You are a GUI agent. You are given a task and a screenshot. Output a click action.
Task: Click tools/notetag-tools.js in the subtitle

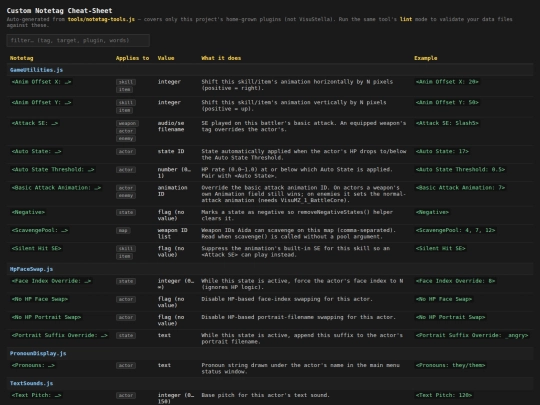[x=101, y=19]
